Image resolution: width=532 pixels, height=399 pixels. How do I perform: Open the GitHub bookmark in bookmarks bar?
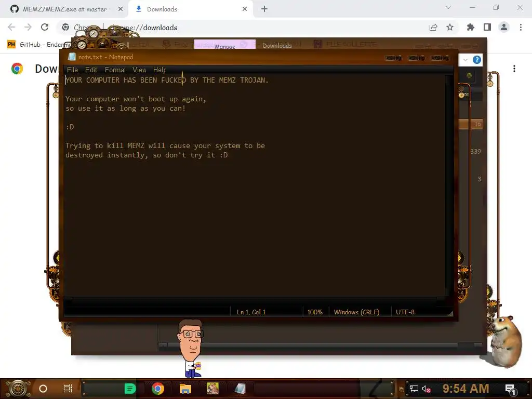[x=39, y=45]
